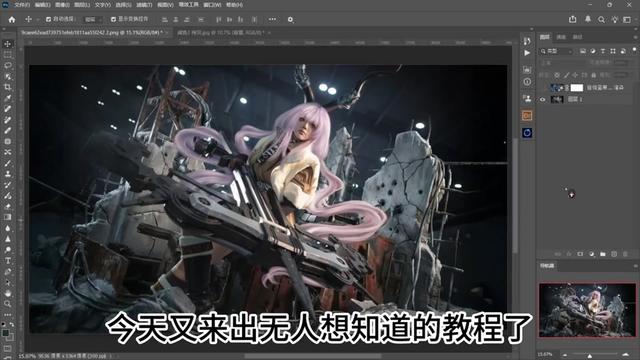Open the 文件(F) menu

[22, 5]
